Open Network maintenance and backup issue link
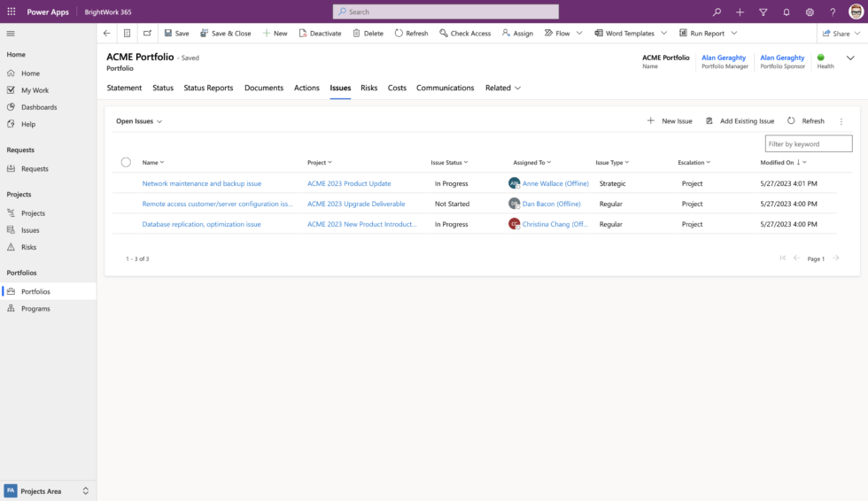 click(x=202, y=183)
